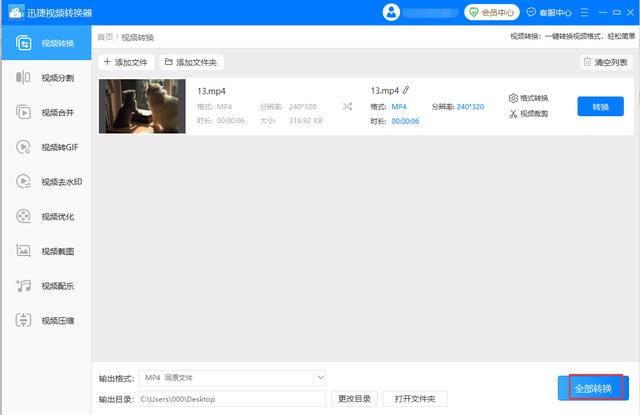Click the output duration 00:00:06 link
Image resolution: width=640 pixels, height=415 pixels.
[405, 121]
